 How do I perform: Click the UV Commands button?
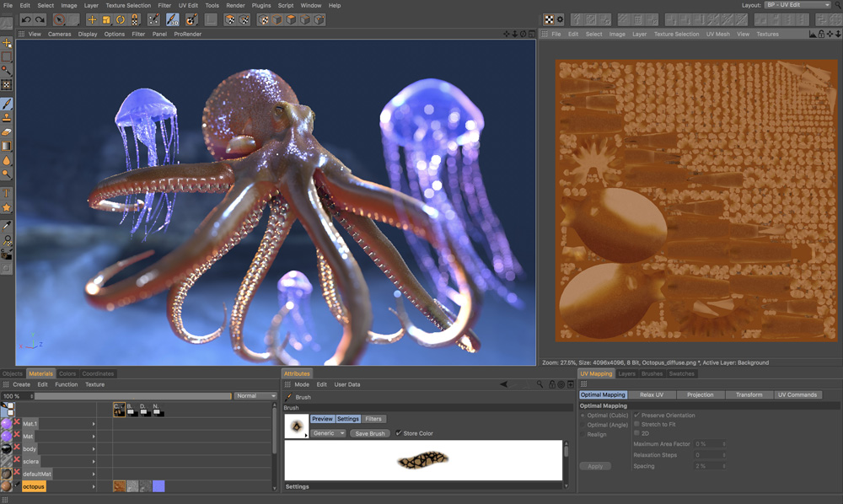coord(797,394)
